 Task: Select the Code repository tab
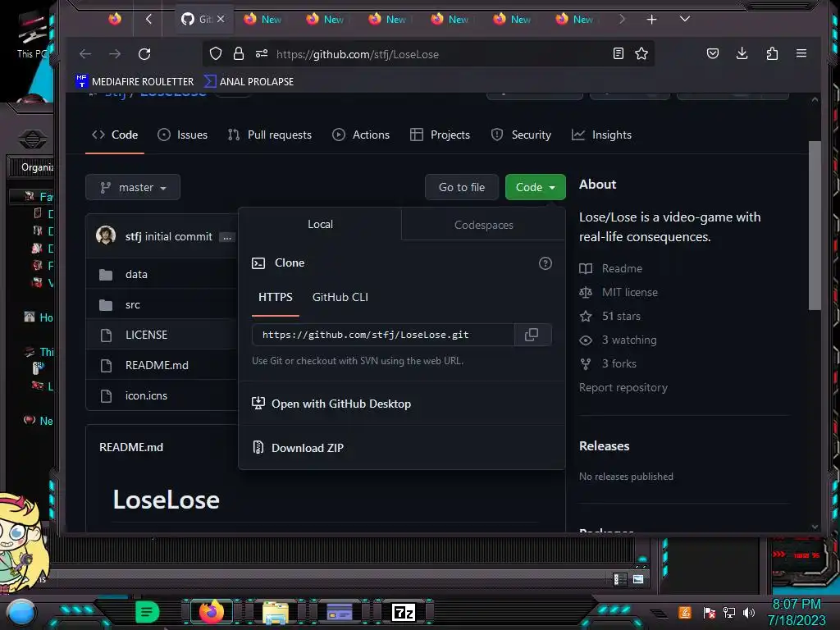115,135
